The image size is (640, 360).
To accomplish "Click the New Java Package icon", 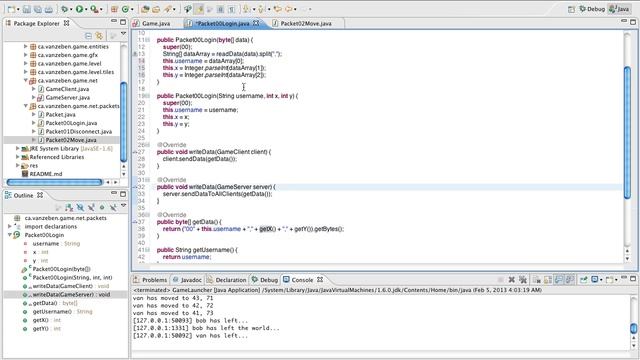I will point(114,9).
